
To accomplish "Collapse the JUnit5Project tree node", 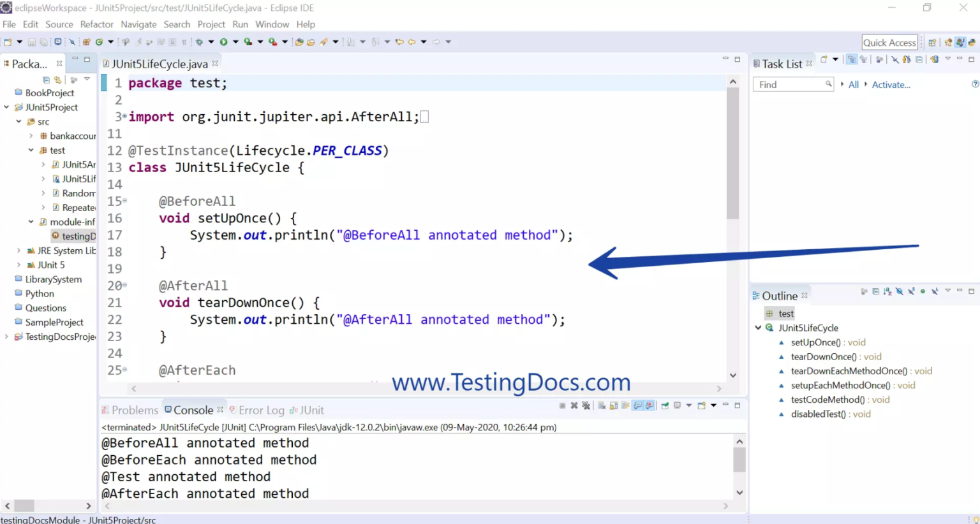I will click(x=6, y=107).
